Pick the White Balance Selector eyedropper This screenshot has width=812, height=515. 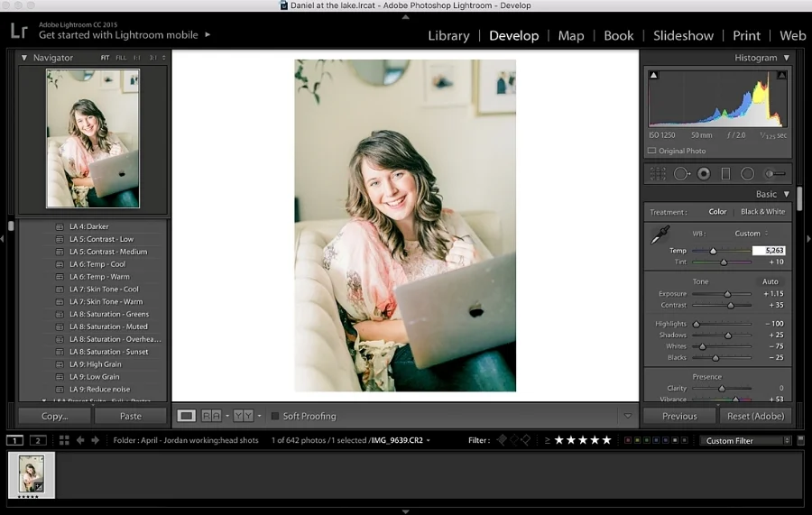pyautogui.click(x=660, y=235)
